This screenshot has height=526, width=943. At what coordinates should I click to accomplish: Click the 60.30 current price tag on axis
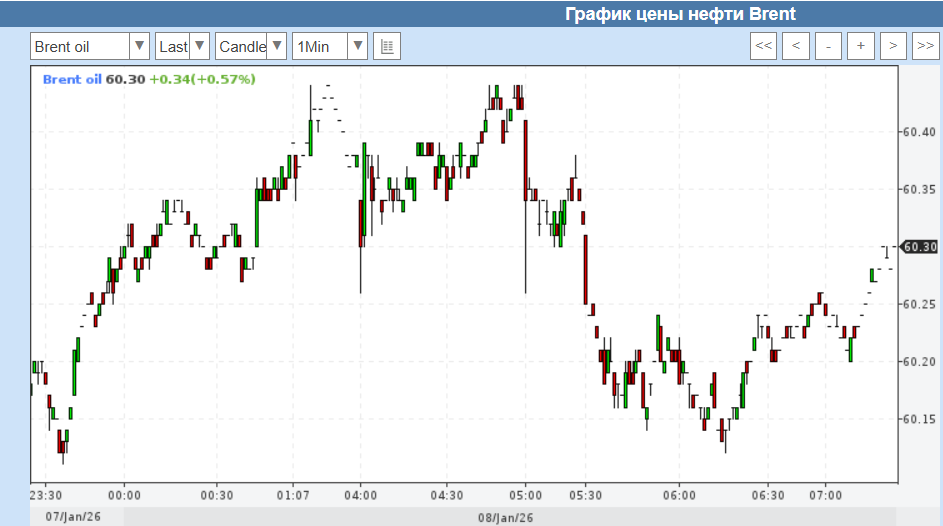pos(919,247)
